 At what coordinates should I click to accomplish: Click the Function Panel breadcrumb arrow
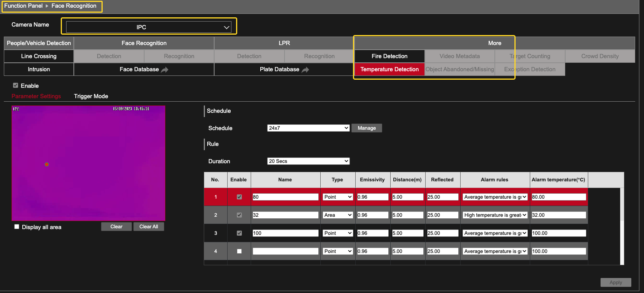47,6
